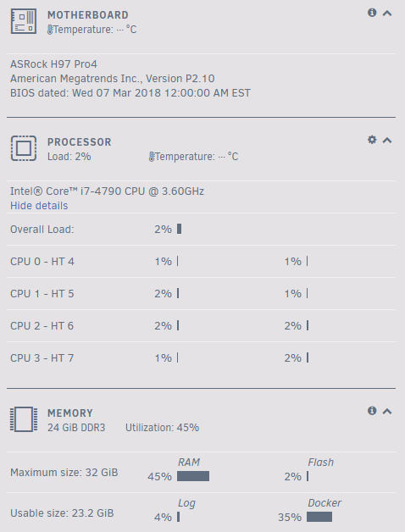Click the RAM usage bar
The height and width of the screenshot is (532, 405).
click(x=193, y=476)
